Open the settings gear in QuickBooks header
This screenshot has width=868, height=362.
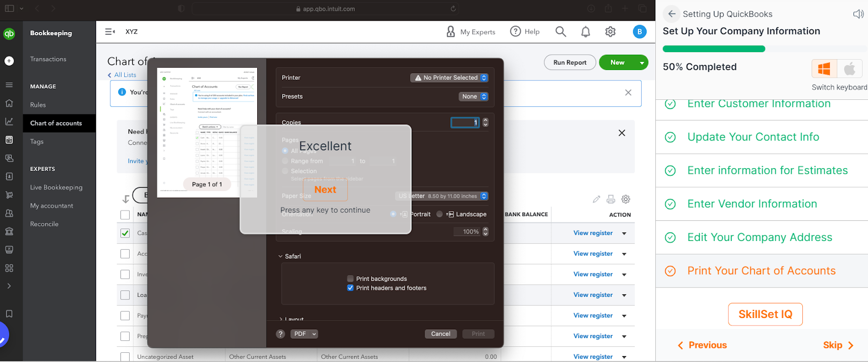(610, 31)
